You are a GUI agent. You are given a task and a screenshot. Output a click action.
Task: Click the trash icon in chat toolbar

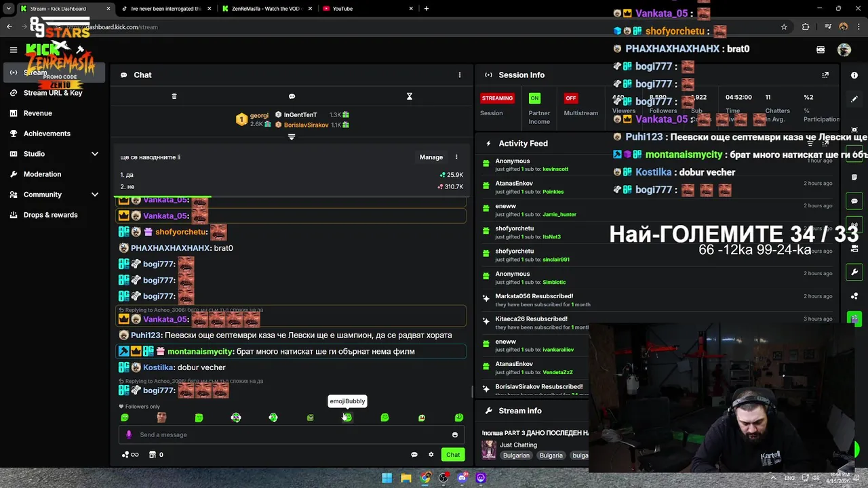coord(174,96)
